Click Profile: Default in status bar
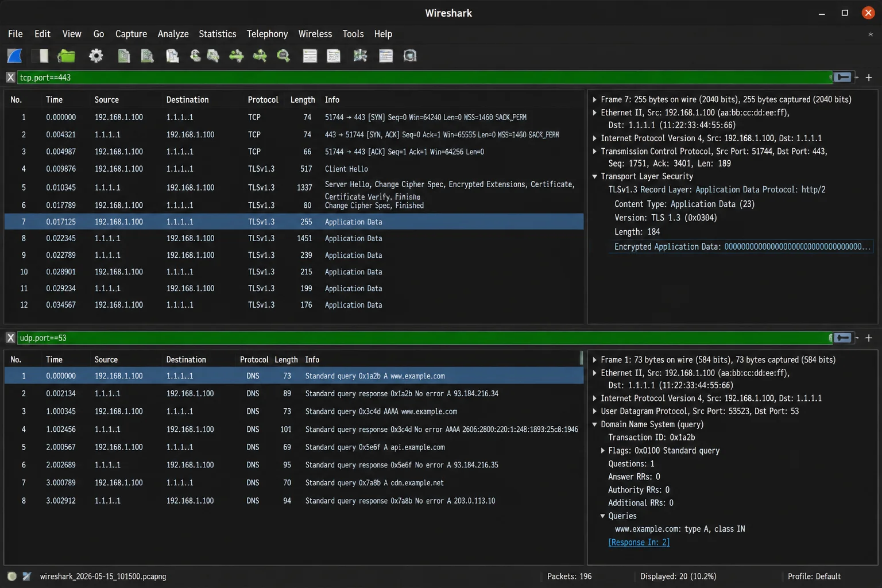Screen dimensions: 882x588 pos(814,576)
